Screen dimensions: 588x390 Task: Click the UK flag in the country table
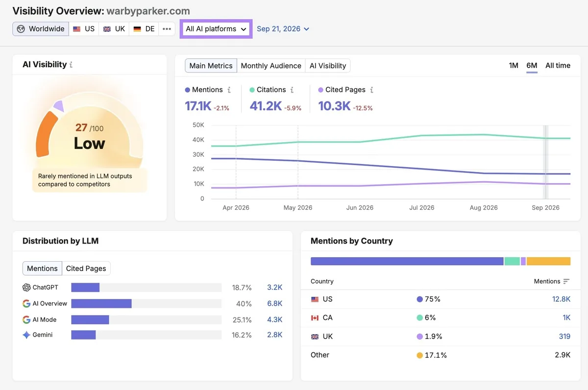pyautogui.click(x=315, y=337)
